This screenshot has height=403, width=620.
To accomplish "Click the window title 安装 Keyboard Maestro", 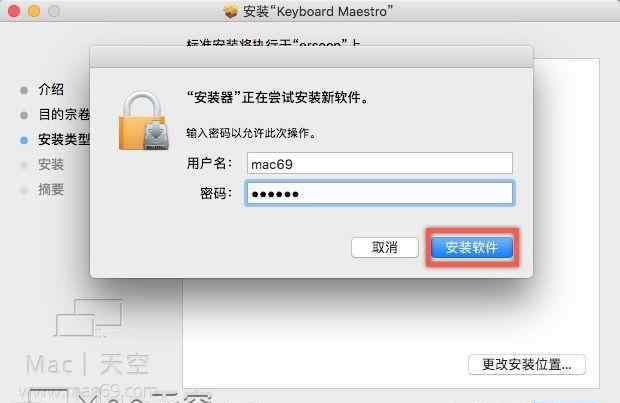I will [x=318, y=11].
